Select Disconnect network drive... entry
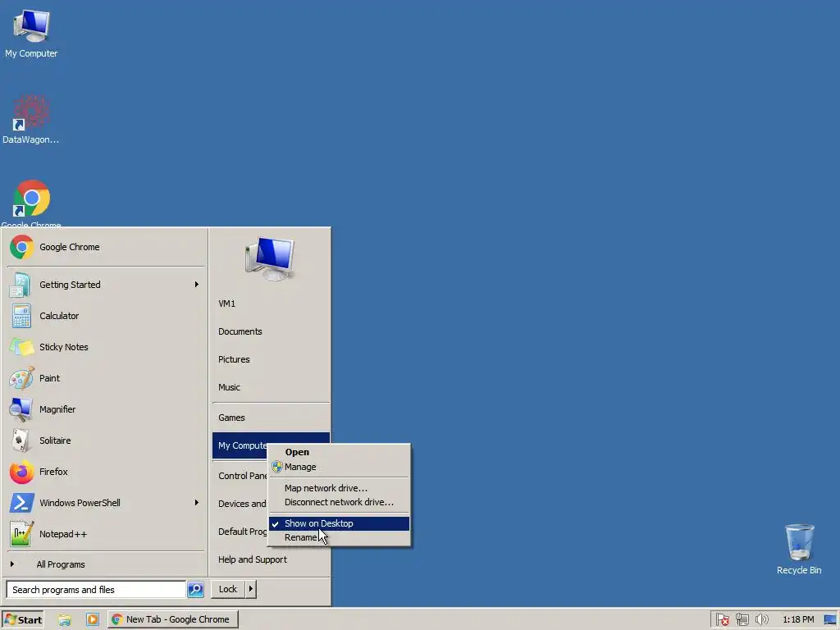This screenshot has width=840, height=630. pos(339,502)
